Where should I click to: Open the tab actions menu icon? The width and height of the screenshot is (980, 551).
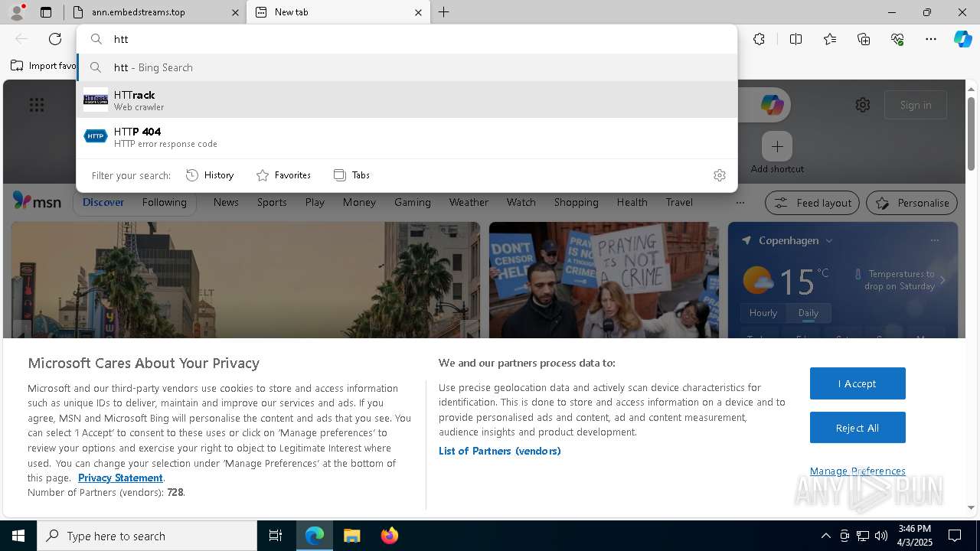pos(46,12)
